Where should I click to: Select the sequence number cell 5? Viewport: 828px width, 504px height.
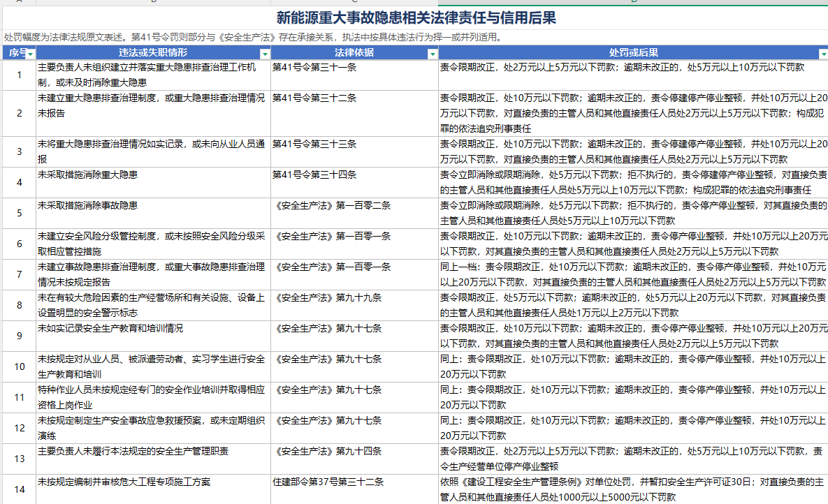(20, 213)
